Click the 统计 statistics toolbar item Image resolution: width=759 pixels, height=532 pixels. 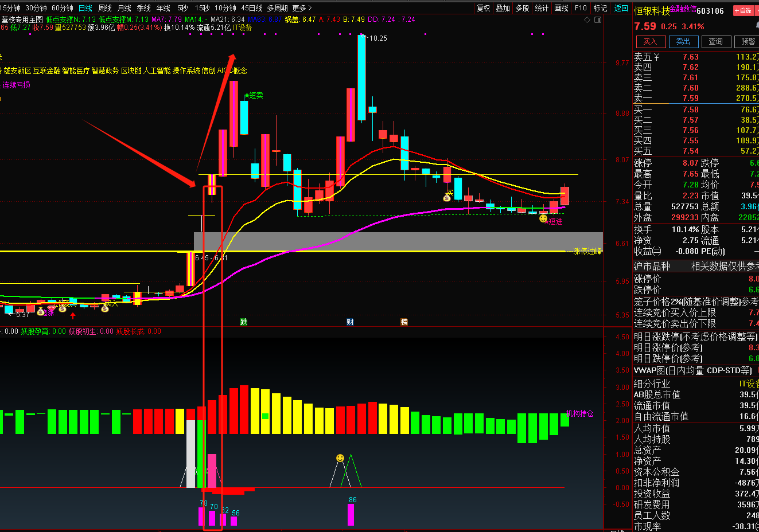(x=542, y=8)
